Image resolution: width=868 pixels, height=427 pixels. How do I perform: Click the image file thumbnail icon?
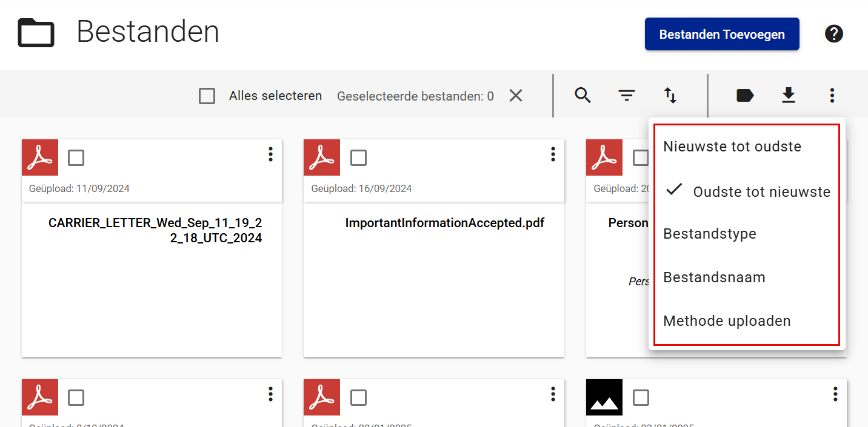pyautogui.click(x=604, y=397)
